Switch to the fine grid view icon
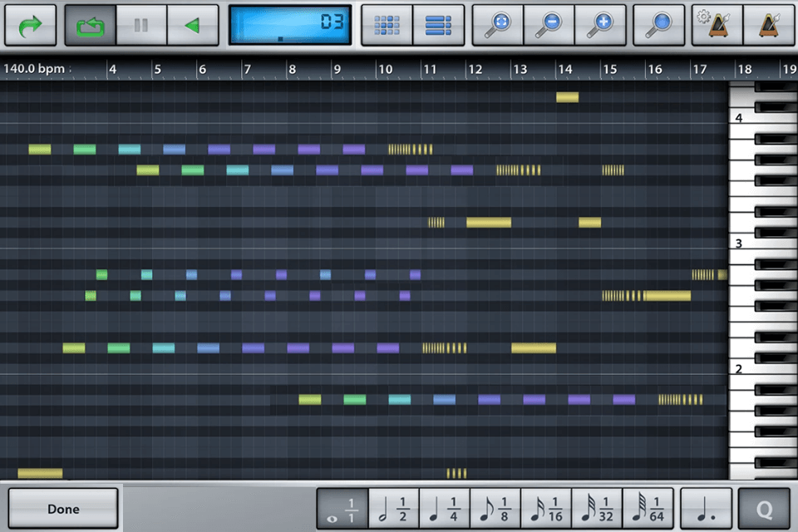798x532 pixels. (387, 25)
